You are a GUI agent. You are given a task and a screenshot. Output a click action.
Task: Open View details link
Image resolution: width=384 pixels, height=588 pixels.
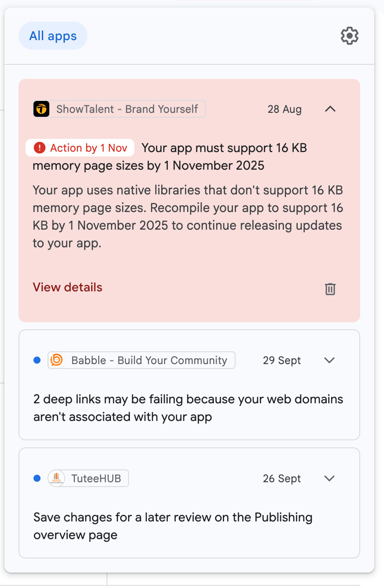(67, 287)
